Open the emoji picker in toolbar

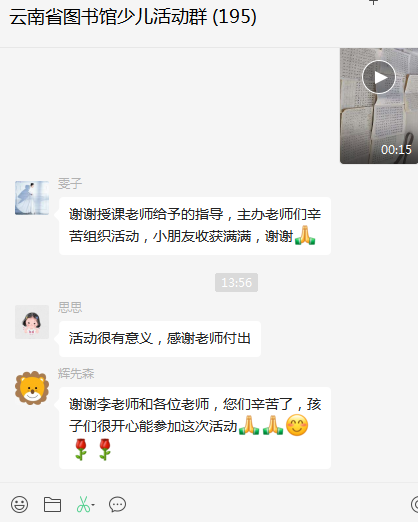(x=19, y=504)
